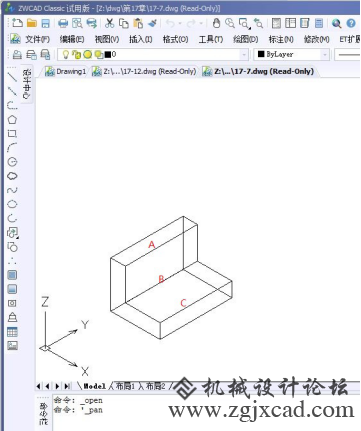Click the Paste clipboard icon
Viewport: 361px width, 431px height.
tap(138, 23)
